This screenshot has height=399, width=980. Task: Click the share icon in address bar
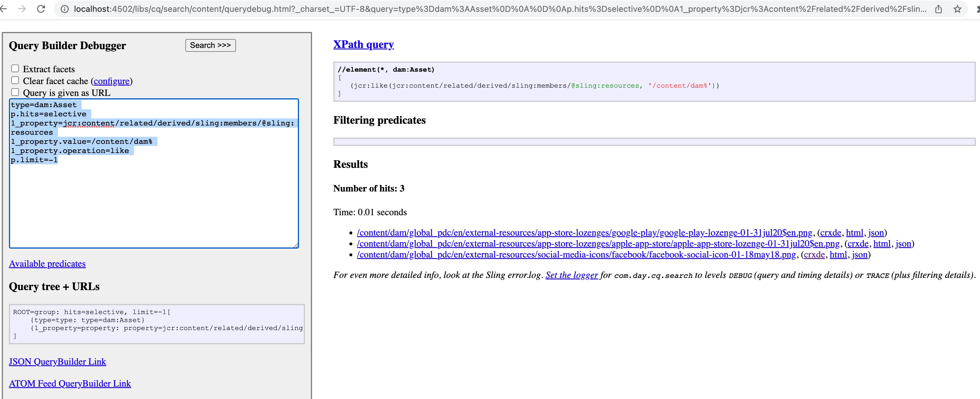939,9
